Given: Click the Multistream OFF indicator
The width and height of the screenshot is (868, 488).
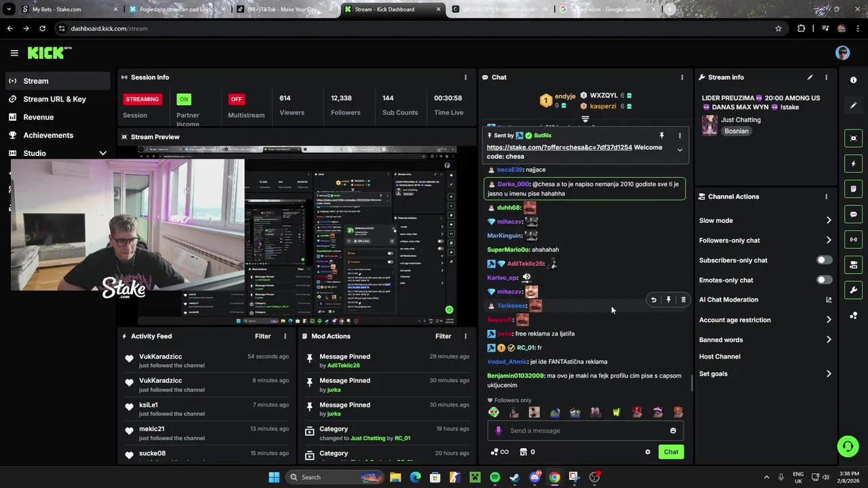Looking at the screenshot, I should 236,99.
